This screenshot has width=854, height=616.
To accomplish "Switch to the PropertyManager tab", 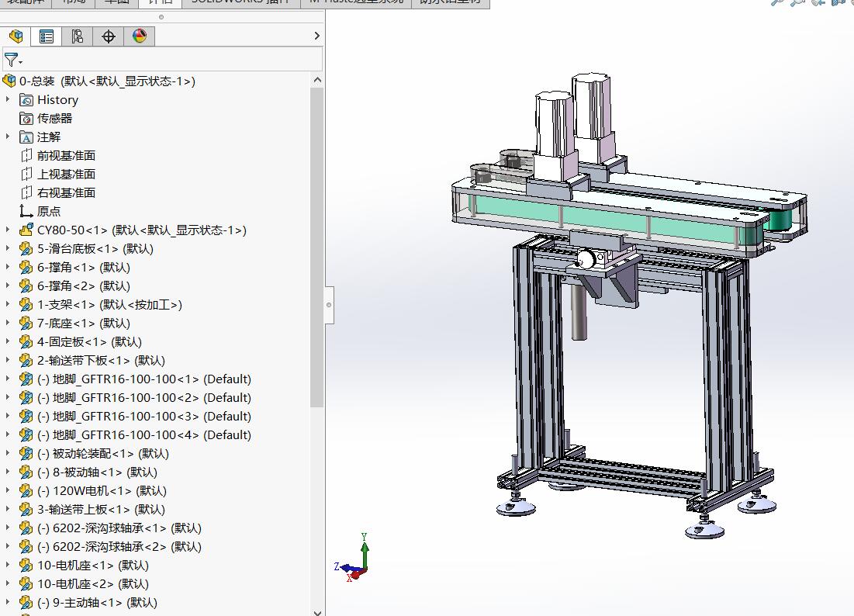I will point(47,36).
